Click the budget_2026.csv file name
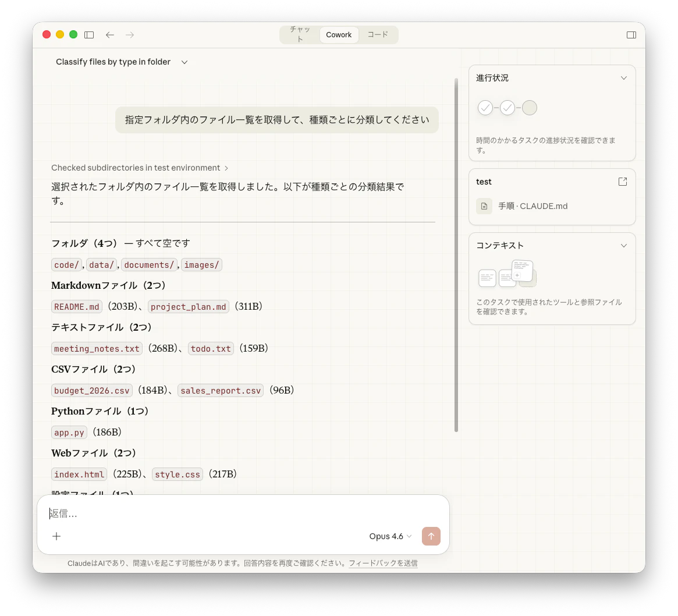678x616 pixels. click(92, 391)
